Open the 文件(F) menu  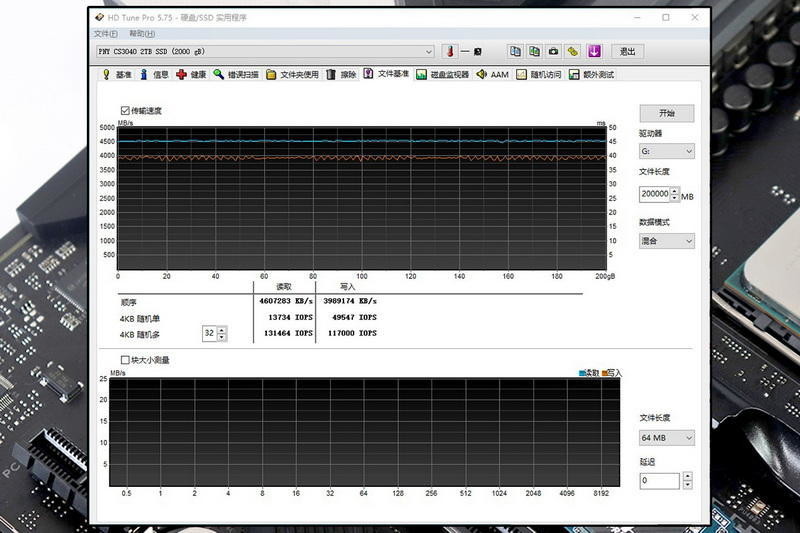point(105,34)
